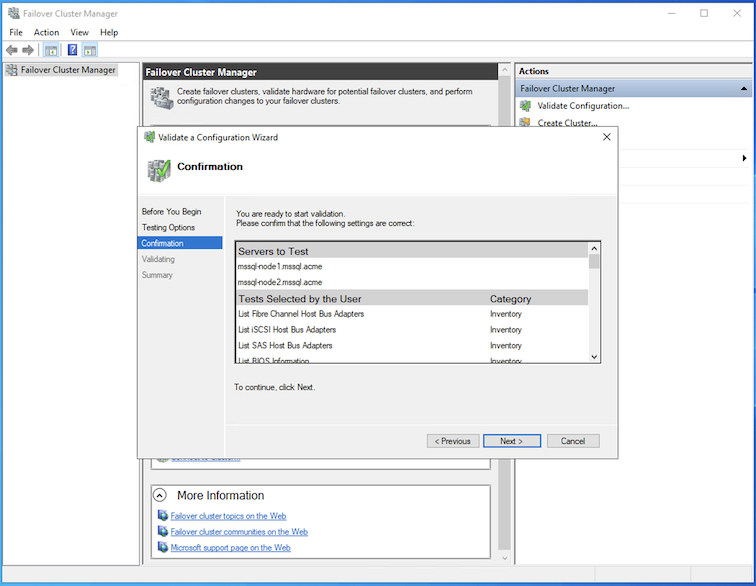This screenshot has width=756, height=586.
Task: Click the Forward arrow toolbar icon
Action: (x=28, y=50)
